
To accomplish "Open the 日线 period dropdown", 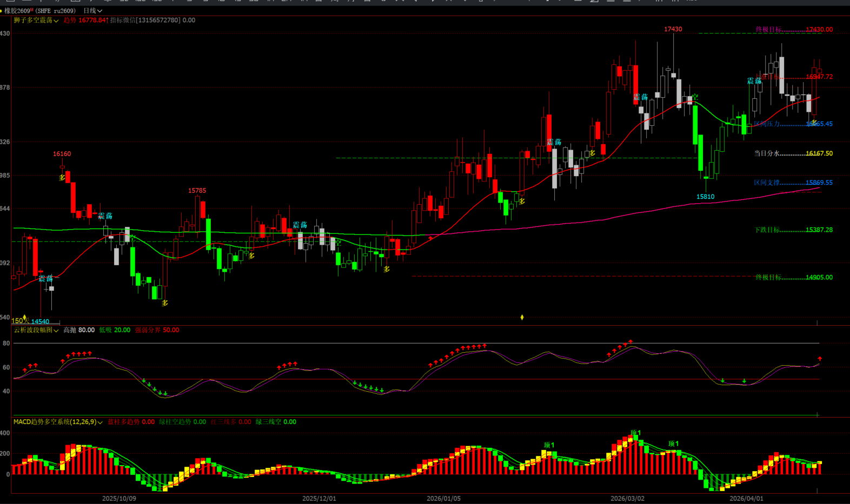I will click(92, 11).
